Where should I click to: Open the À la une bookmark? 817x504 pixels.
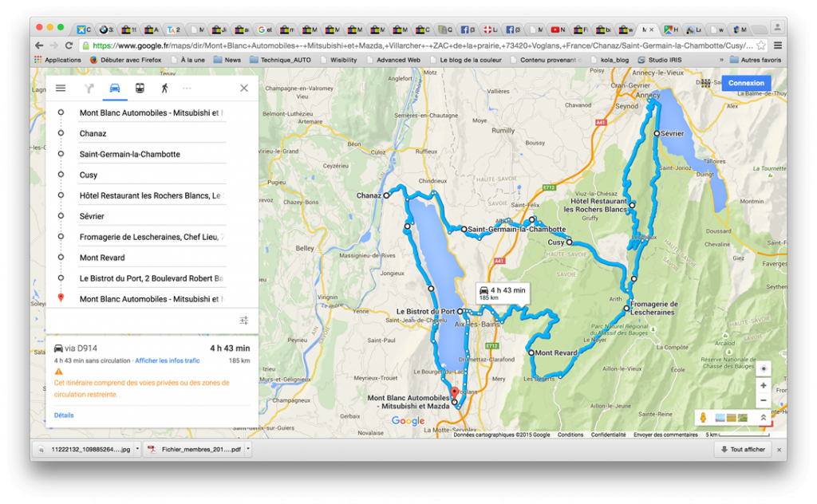click(188, 60)
